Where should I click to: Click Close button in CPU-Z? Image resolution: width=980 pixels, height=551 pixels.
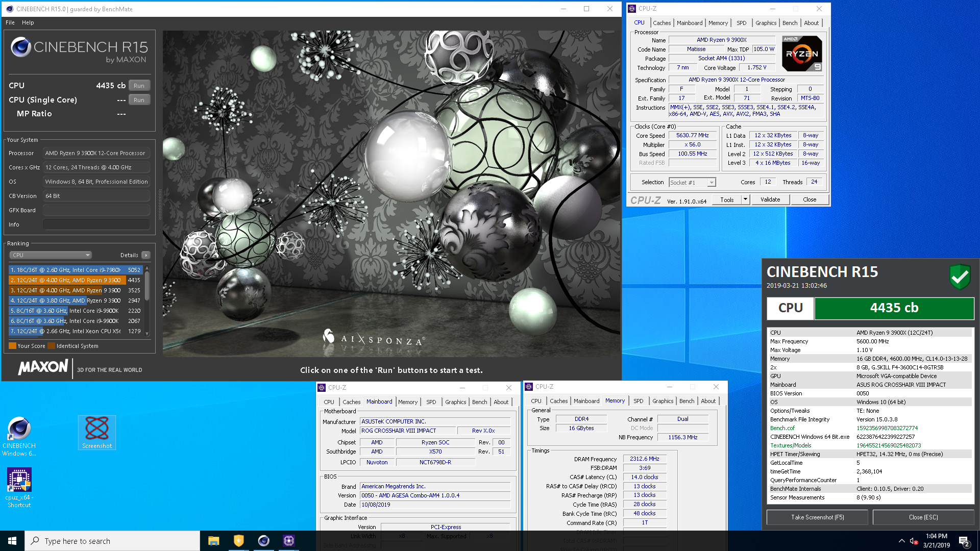810,199
